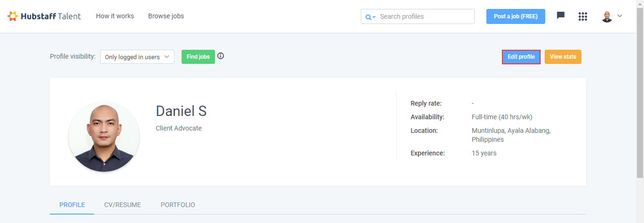Click the search magnifier icon

click(x=368, y=17)
